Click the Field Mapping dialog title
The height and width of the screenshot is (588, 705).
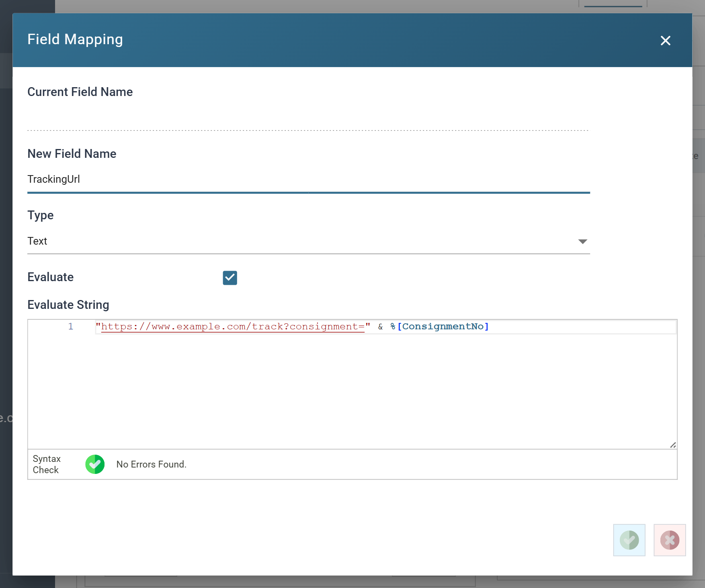[x=75, y=39]
